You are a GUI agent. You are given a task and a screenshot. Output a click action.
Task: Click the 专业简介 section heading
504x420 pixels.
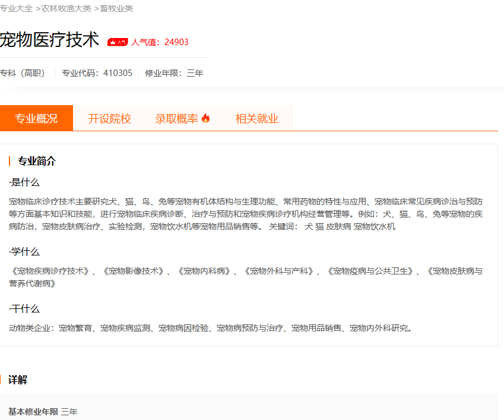[37, 161]
